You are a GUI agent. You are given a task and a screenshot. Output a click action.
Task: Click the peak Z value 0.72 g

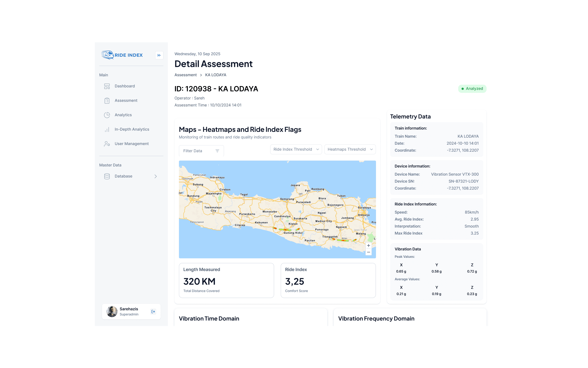pos(472,271)
